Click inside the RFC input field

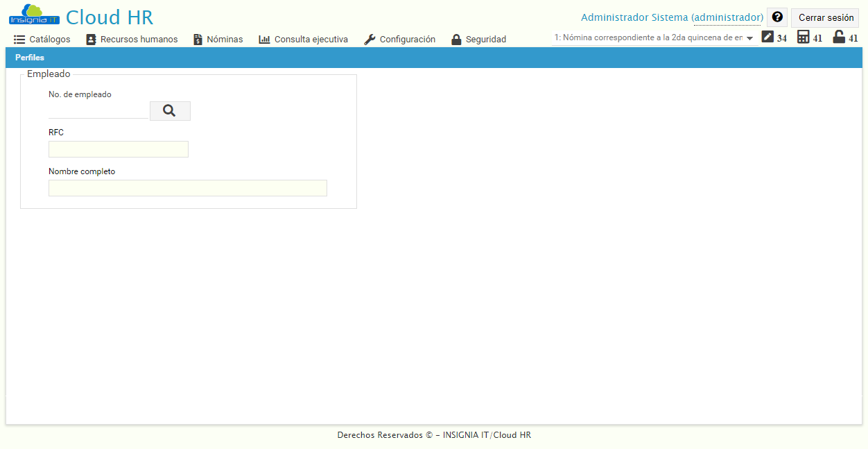coord(118,149)
